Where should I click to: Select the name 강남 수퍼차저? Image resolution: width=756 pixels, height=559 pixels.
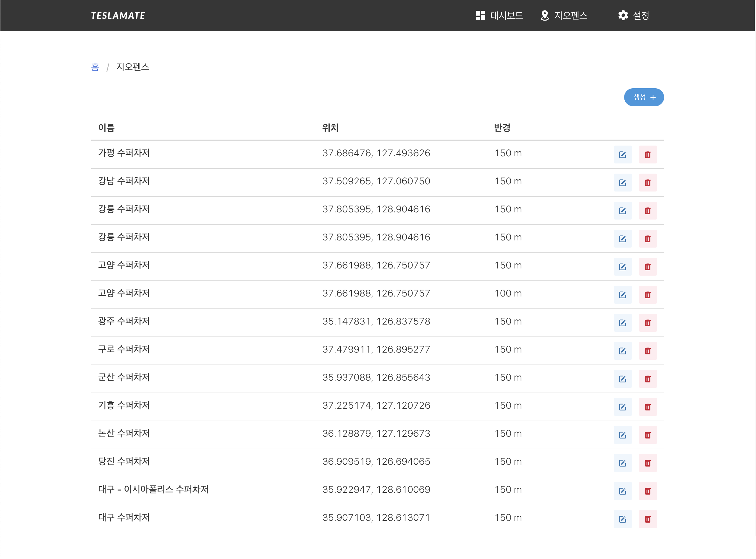[x=124, y=181]
